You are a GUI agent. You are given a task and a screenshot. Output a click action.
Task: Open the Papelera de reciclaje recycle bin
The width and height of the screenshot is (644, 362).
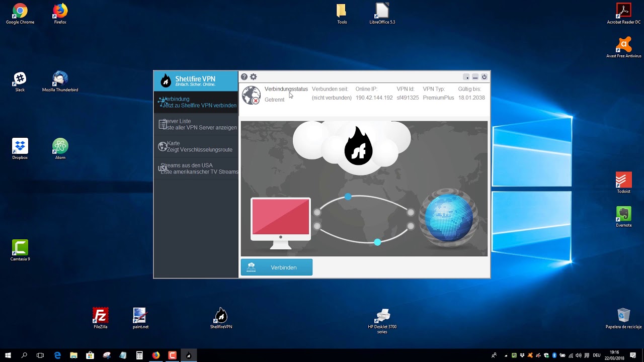624,318
